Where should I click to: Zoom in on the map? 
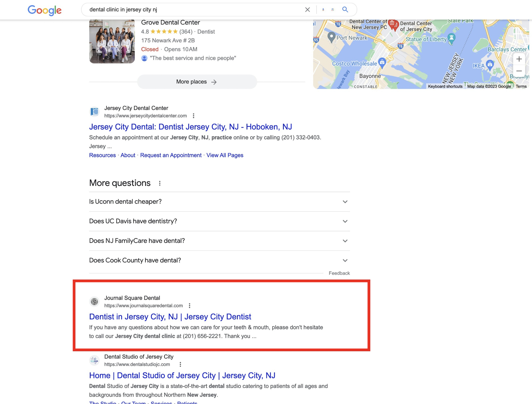click(x=519, y=59)
